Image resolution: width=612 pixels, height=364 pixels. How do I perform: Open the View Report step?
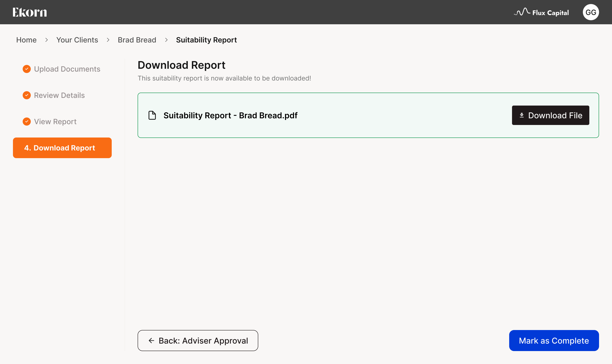point(55,121)
